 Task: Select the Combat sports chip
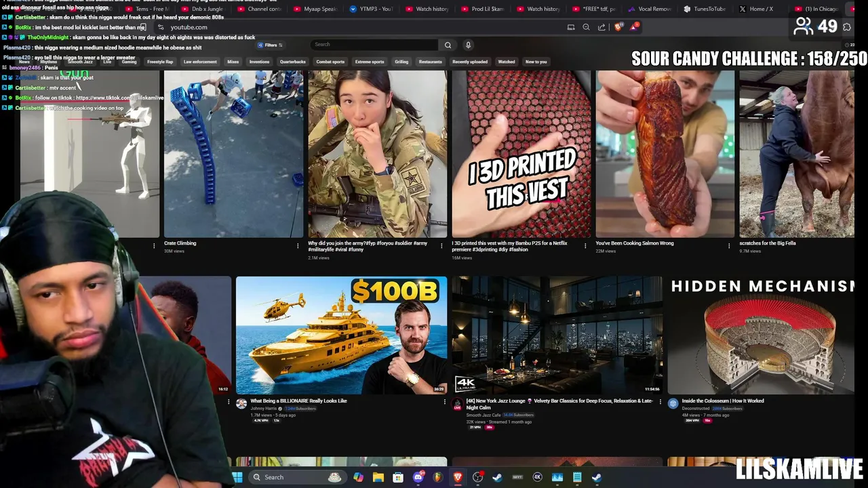point(330,62)
